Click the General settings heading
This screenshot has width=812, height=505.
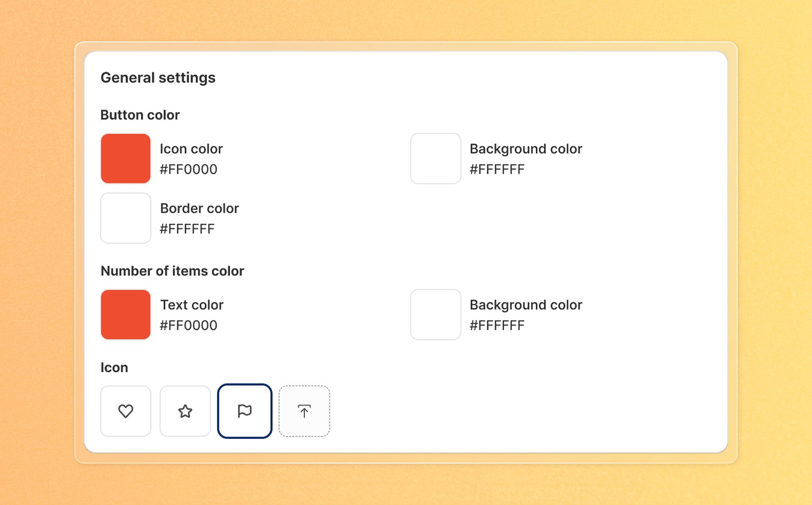tap(158, 78)
